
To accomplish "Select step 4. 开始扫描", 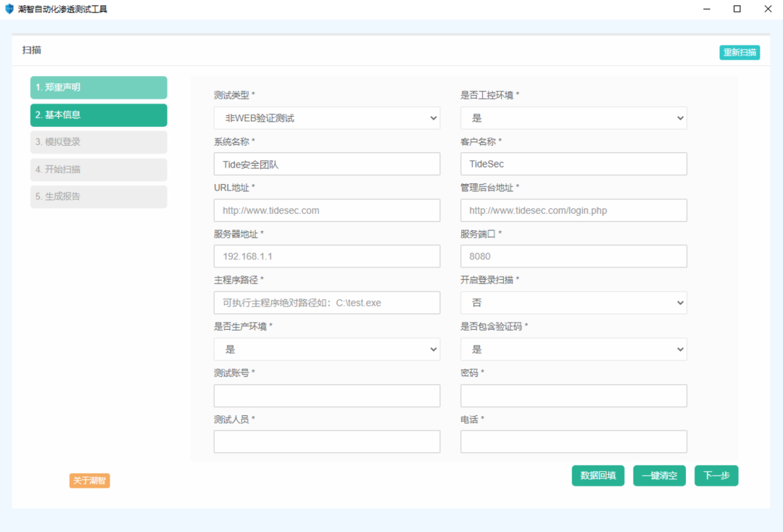I will pos(99,170).
